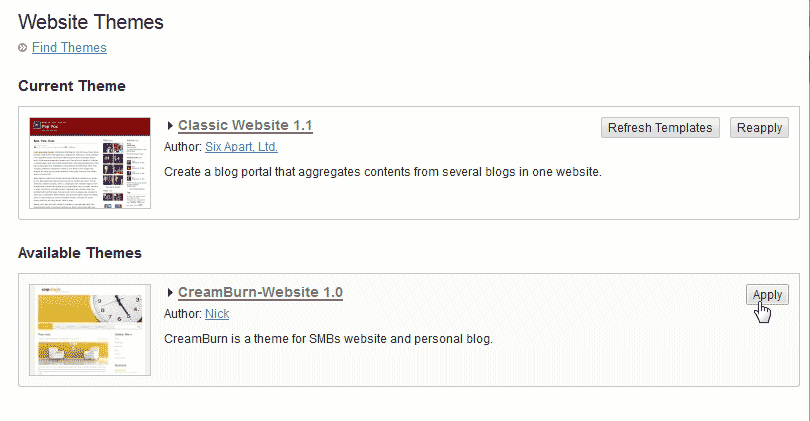Image resolution: width=810 pixels, height=421 pixels.
Task: Click the Classic Website 1.1 theme title
Action: (245, 125)
